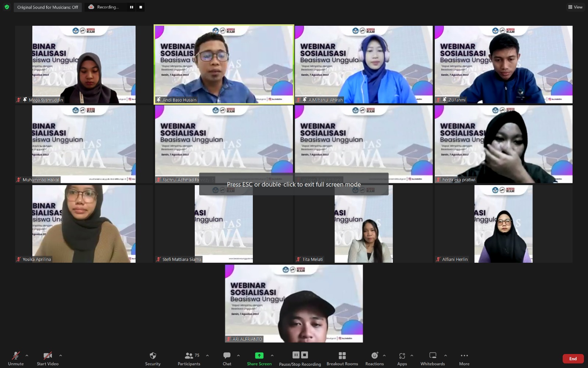Expand the Share Screen options chevron
Screen dimensions: 588x368
(272, 356)
